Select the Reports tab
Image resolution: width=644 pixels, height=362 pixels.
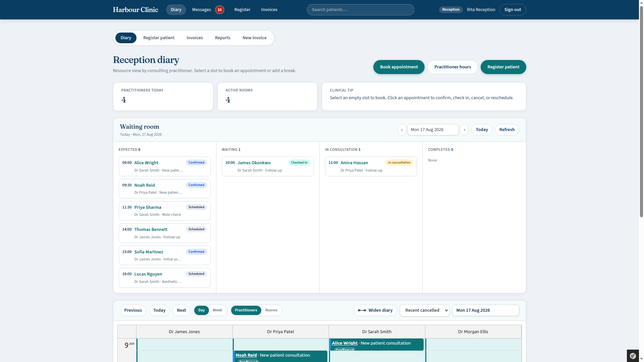pyautogui.click(x=222, y=38)
